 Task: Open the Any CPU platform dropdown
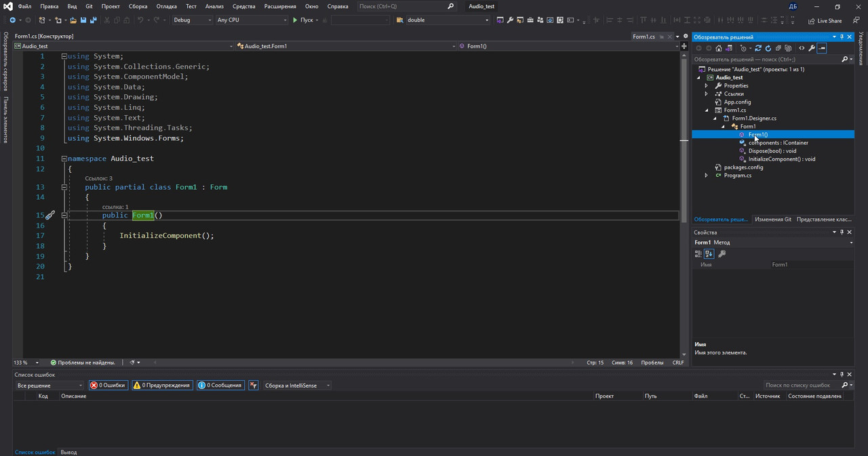click(x=252, y=20)
